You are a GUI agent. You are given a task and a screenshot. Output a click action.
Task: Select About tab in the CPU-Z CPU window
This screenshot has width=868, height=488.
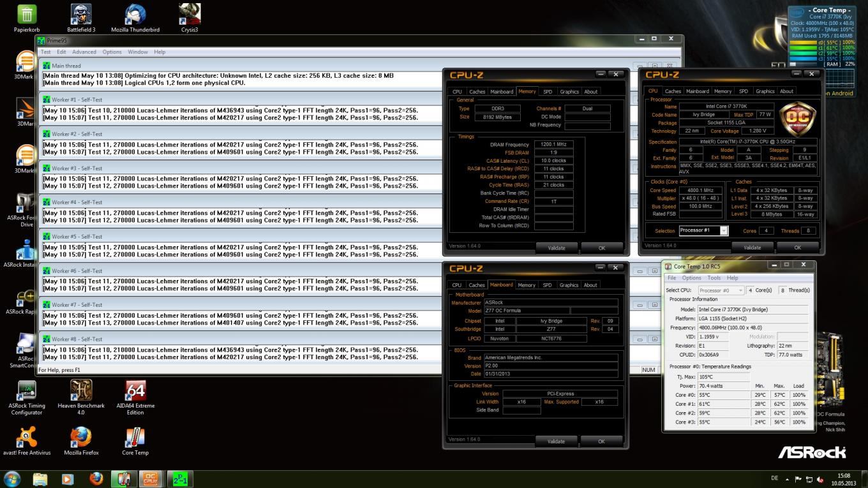tap(787, 91)
